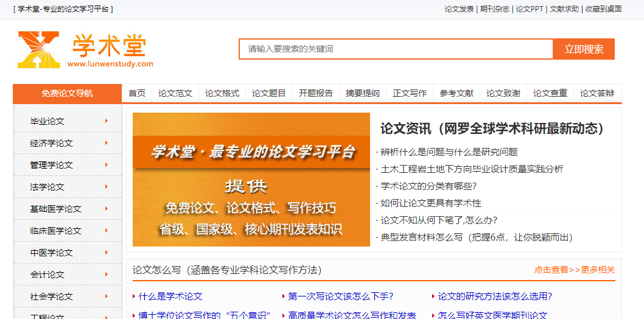Select 参考文献 in the navigation bar

click(x=457, y=93)
